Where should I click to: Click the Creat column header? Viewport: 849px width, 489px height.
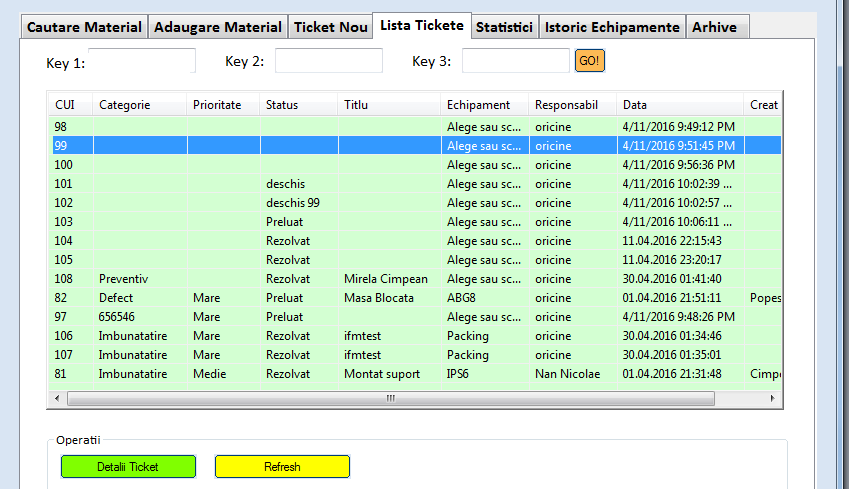point(763,105)
